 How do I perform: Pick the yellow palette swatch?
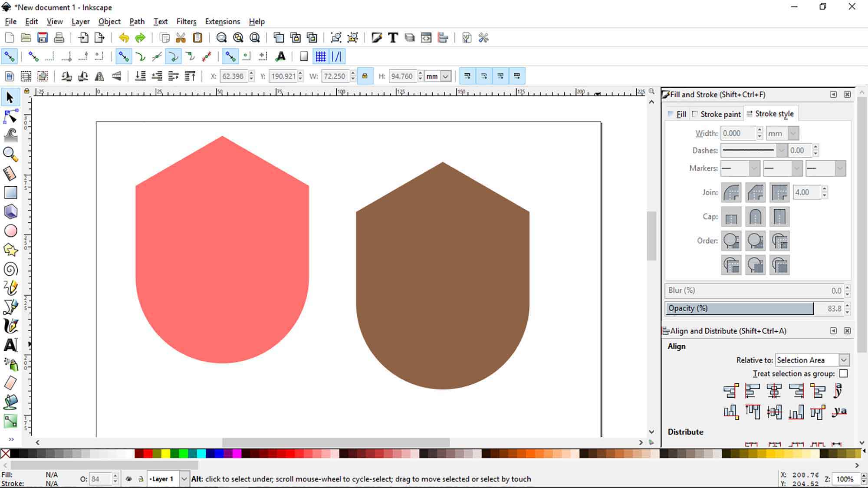click(x=166, y=454)
